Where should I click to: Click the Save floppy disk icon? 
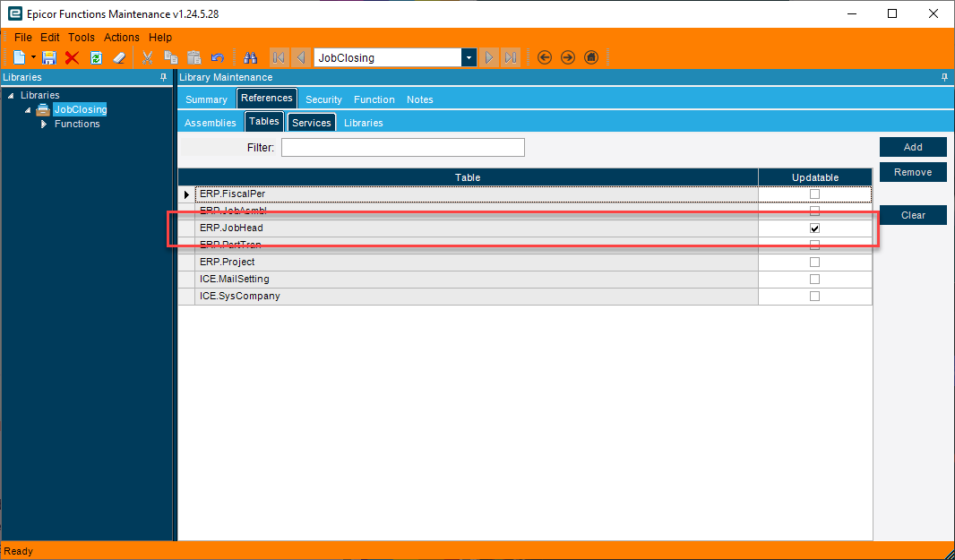point(48,58)
